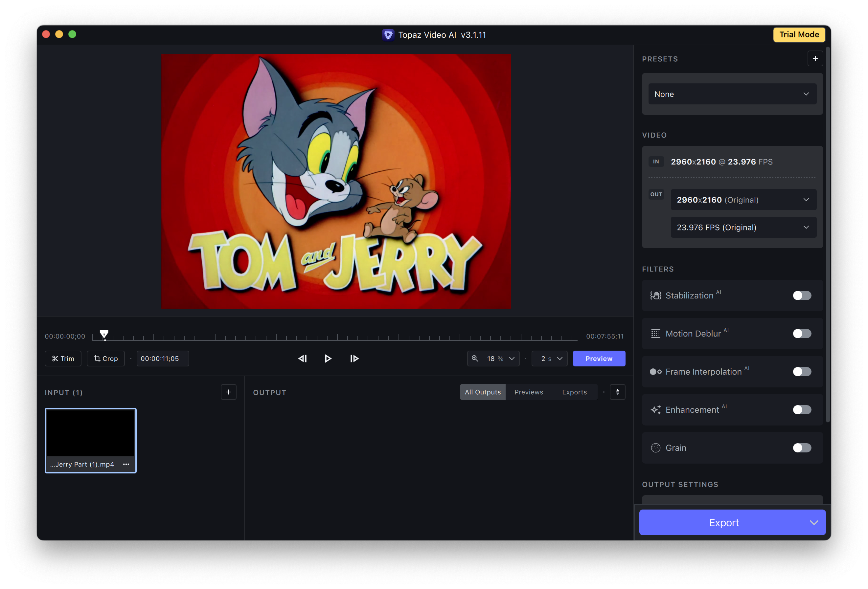Click the add preset plus icon
The height and width of the screenshot is (589, 868).
815,58
